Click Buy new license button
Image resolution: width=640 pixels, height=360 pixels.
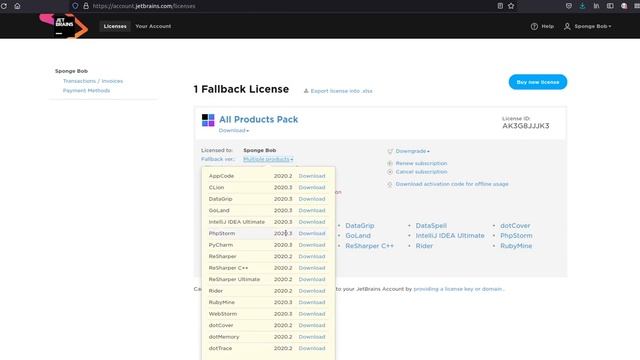[x=538, y=82]
